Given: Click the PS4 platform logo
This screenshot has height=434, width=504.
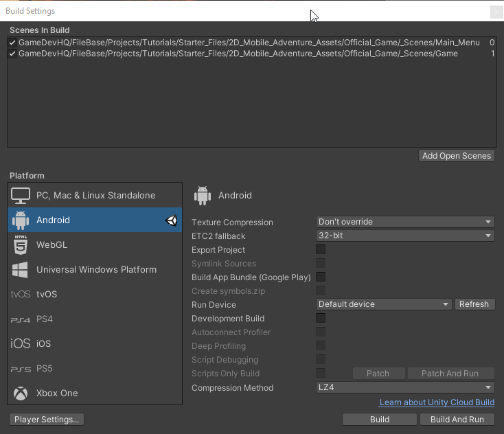Looking at the screenshot, I should (21, 319).
